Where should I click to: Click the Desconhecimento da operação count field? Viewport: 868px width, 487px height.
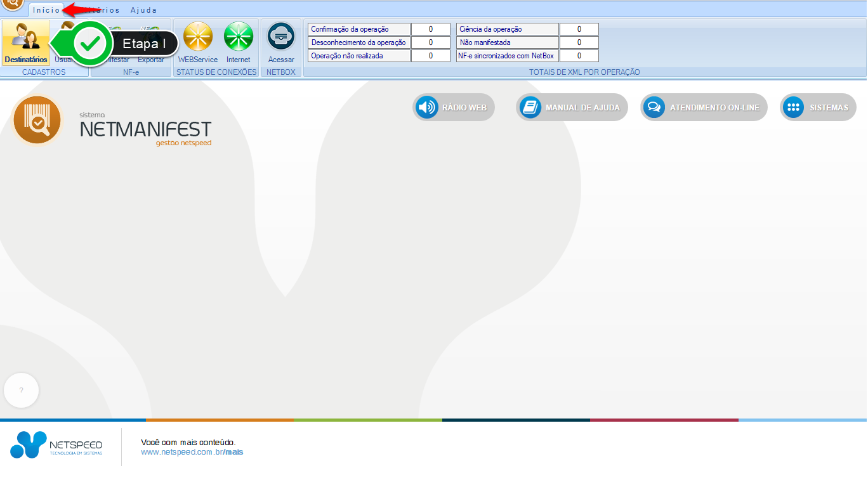[x=431, y=42]
